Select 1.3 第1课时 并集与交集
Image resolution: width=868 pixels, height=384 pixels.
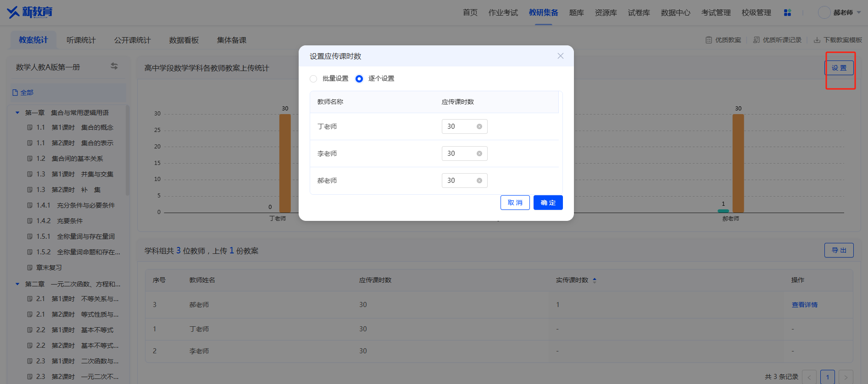[x=75, y=174]
